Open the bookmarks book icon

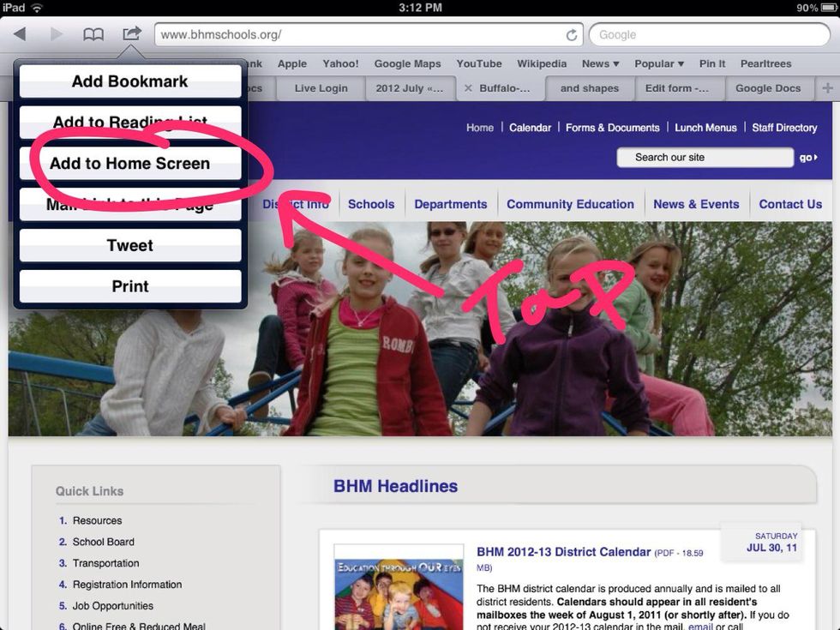(x=93, y=34)
